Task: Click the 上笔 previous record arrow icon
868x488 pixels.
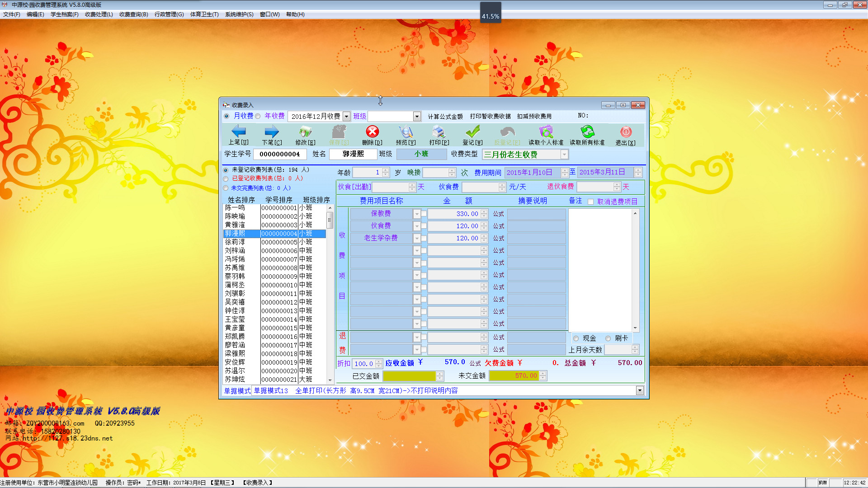Action: (x=238, y=132)
